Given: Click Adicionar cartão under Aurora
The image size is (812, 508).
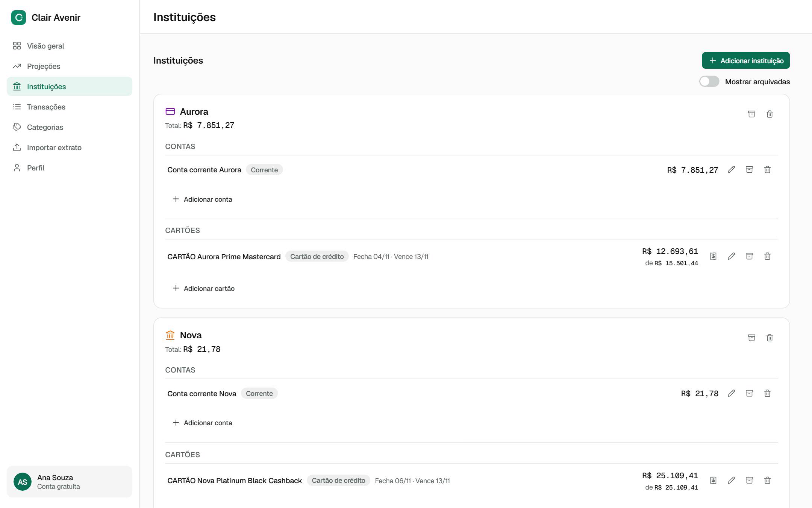Looking at the screenshot, I should [x=203, y=288].
